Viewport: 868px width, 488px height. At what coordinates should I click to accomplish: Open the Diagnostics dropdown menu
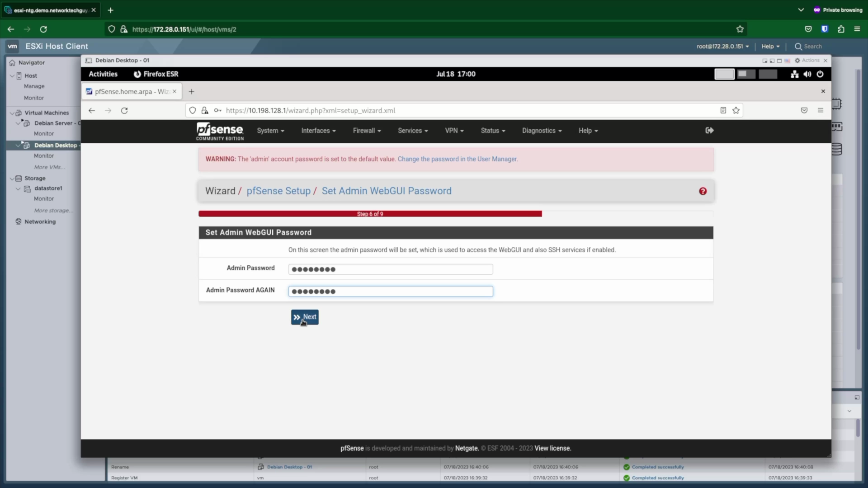click(x=542, y=131)
